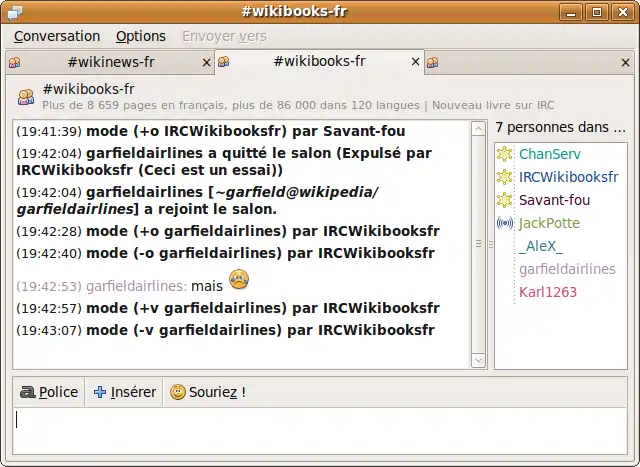The image size is (640, 467).
Task: Close the #wikinews-fr tab
Action: coord(206,62)
